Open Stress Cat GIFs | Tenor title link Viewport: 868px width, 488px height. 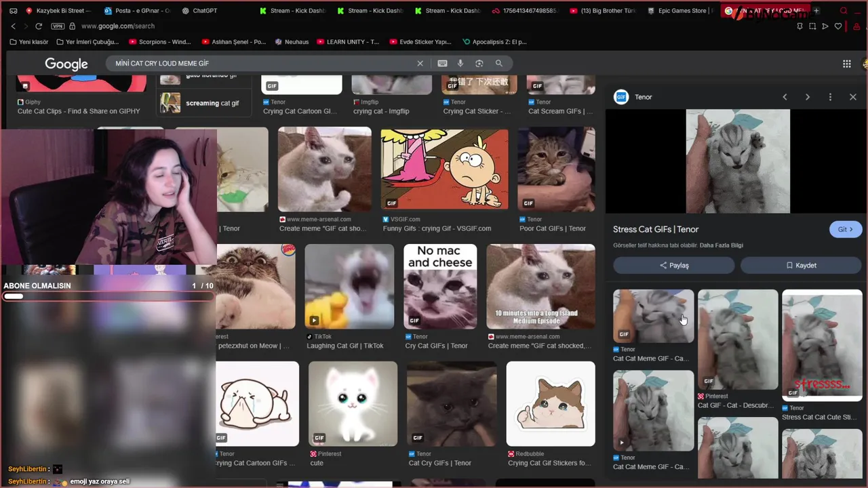click(x=656, y=229)
